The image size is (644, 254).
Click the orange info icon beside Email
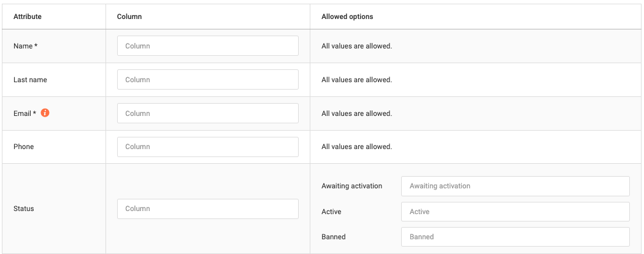tap(45, 113)
